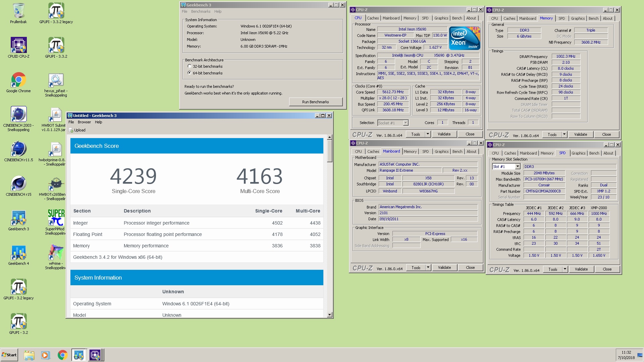
Task: Open File menu in Geekbench 3 window
Action: [184, 11]
